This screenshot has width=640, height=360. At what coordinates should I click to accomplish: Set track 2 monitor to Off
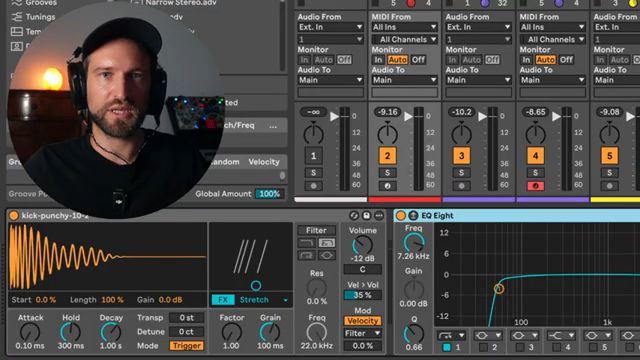[418, 60]
